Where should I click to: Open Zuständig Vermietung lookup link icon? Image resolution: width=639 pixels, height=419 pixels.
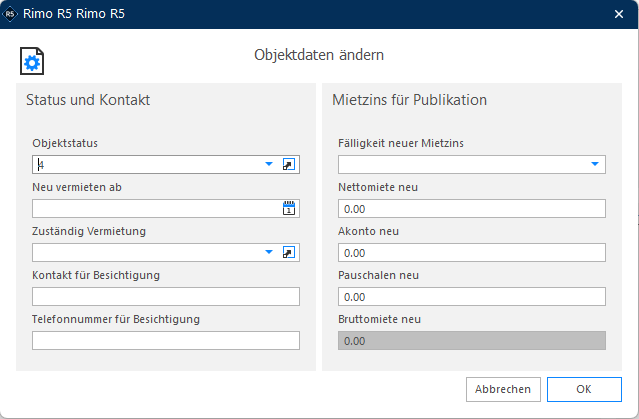[289, 252]
